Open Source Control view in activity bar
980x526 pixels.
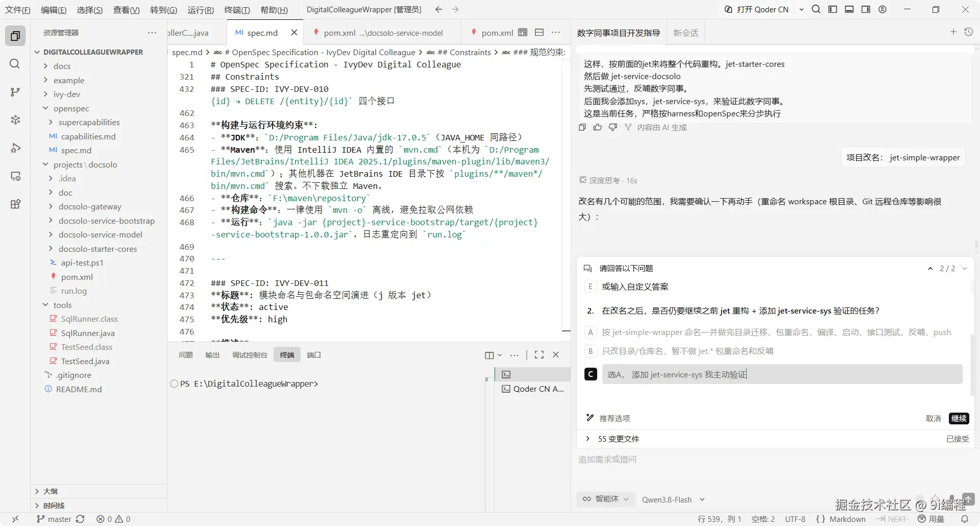point(15,92)
